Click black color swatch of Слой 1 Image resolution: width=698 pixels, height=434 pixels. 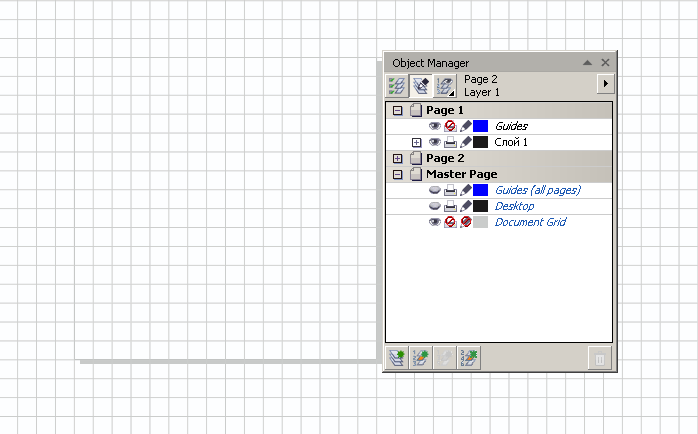coord(480,142)
